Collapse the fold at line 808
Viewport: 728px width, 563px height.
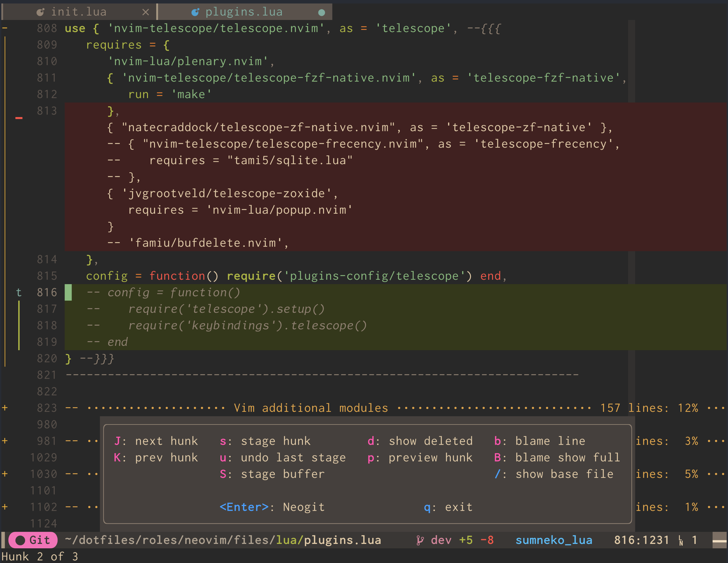pyautogui.click(x=5, y=28)
